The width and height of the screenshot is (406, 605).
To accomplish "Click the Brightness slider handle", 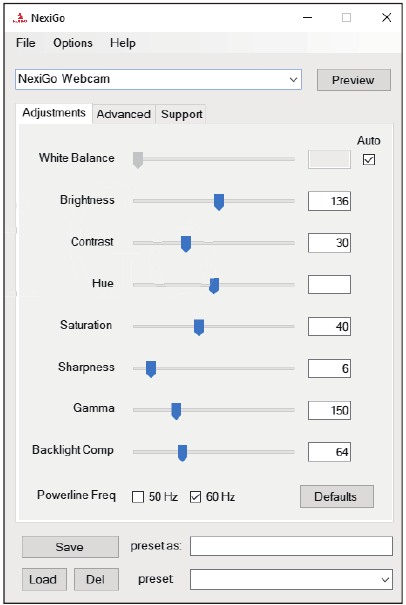I will pos(219,202).
